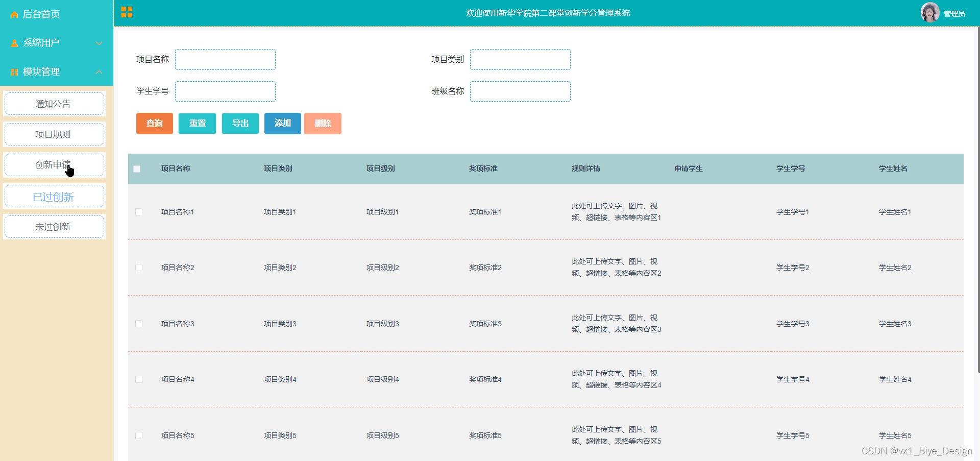Click the 查询 search button
Screen dimensions: 980x461
[x=155, y=124]
